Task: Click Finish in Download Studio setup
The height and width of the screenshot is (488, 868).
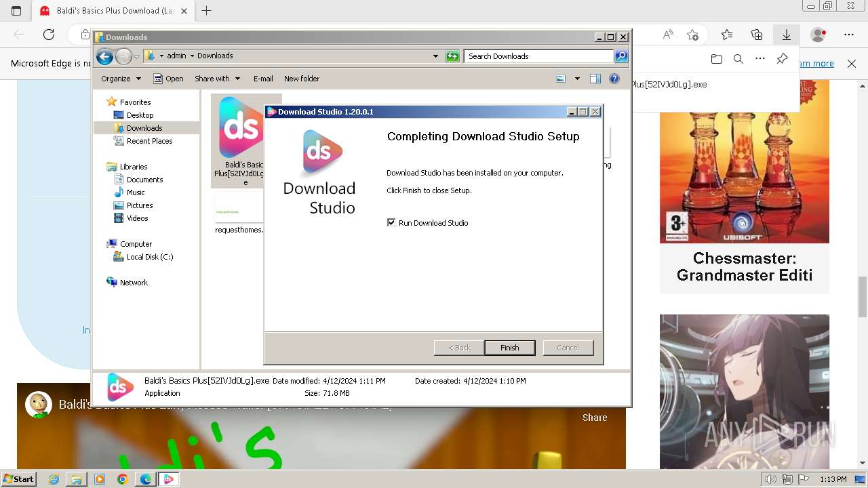Action: coord(509,348)
